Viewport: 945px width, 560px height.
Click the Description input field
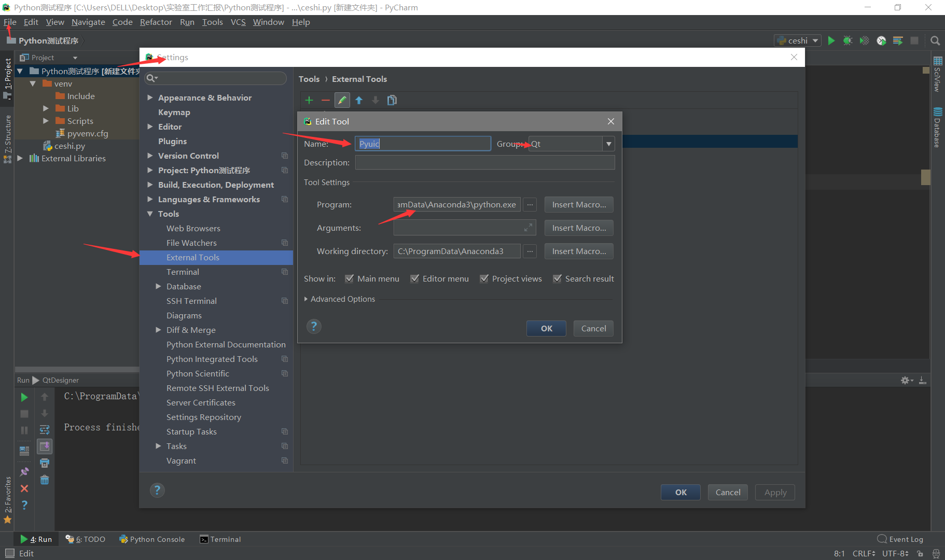coord(485,162)
